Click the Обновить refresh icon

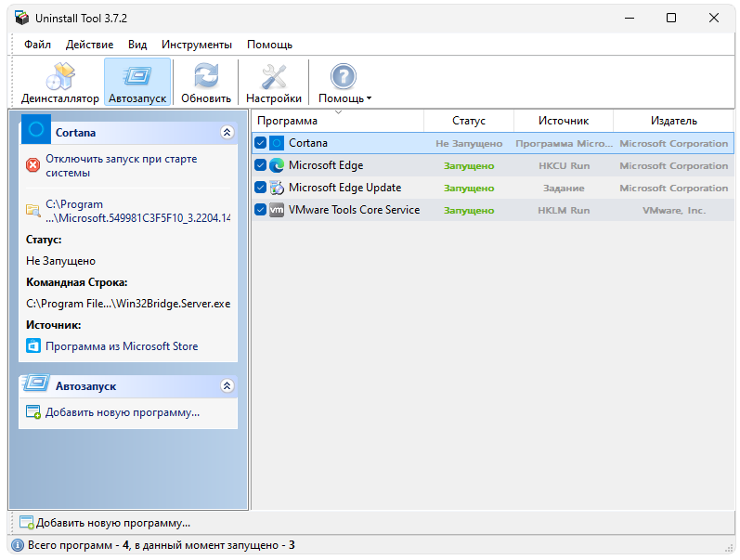206,82
